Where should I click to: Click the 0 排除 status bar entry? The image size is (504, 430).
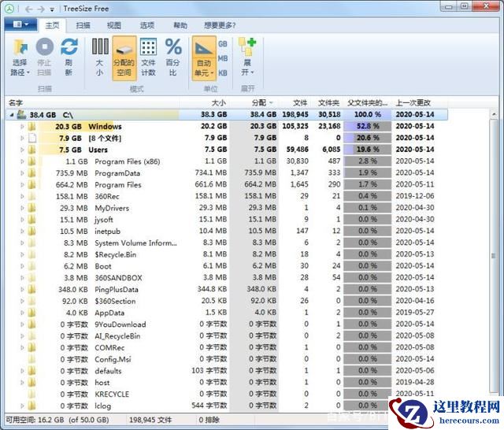point(209,420)
